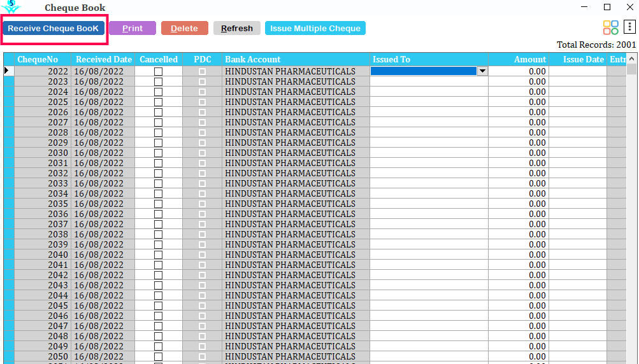Select row header of cheque 2048
639x364 pixels.
click(x=9, y=336)
